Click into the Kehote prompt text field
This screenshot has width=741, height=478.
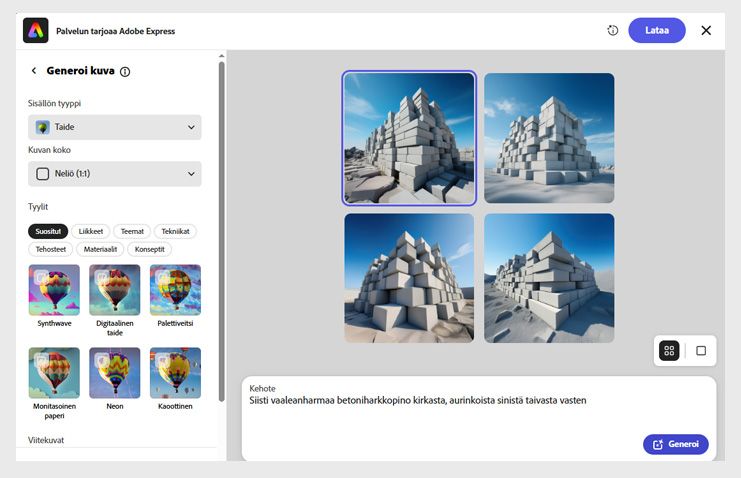pyautogui.click(x=479, y=418)
